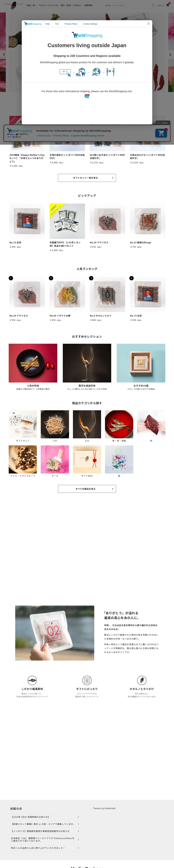Open Cookie Settings in the popup
Screen dimensions: 174x868
(90, 24)
